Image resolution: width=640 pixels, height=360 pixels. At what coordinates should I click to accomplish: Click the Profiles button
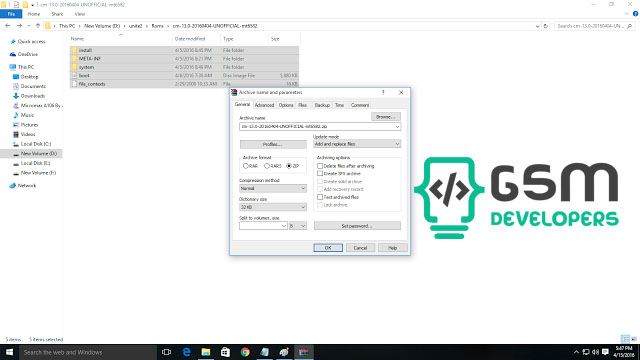[x=273, y=144]
